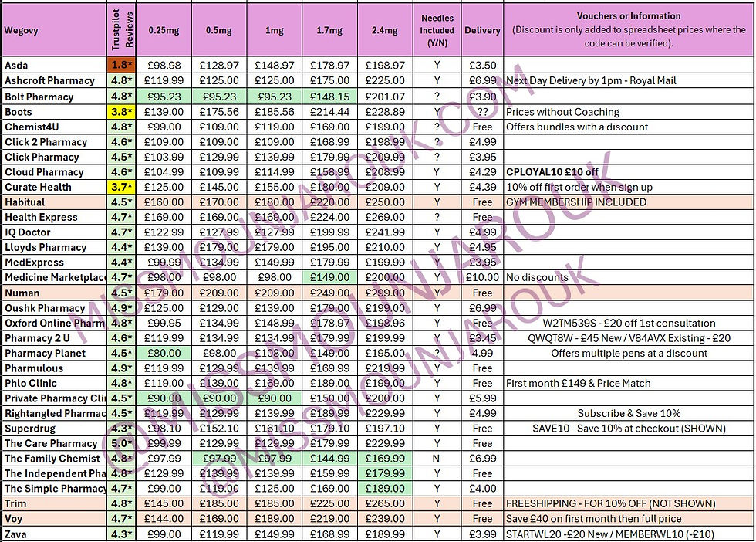Select Pharmacy Planet's £80.00 cell
The image size is (756, 542).
tap(164, 353)
